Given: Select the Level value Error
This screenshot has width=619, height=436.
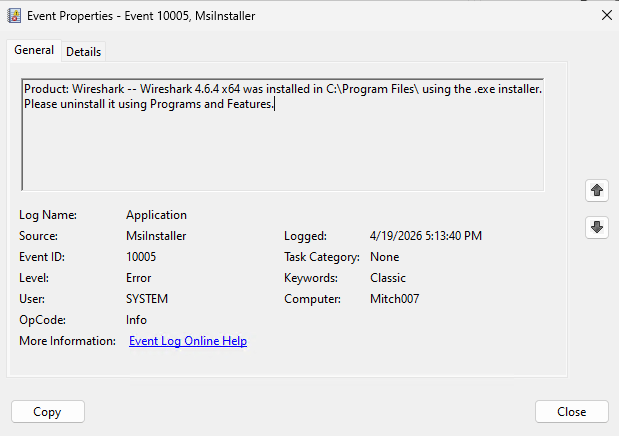Looking at the screenshot, I should click(x=139, y=278).
